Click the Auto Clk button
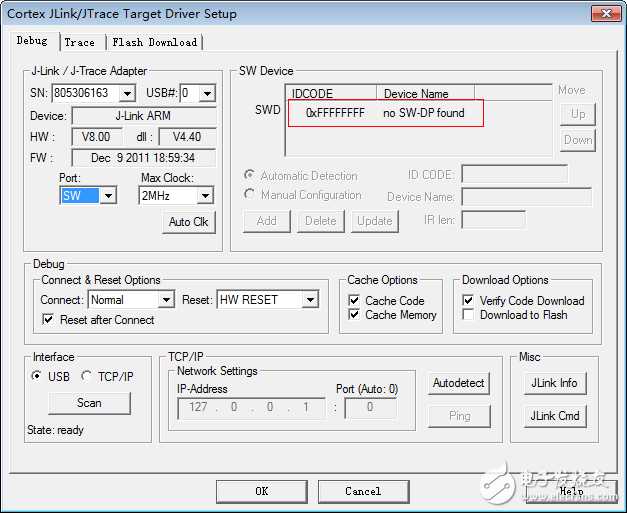Screen dimensions: 627x513 [189, 222]
